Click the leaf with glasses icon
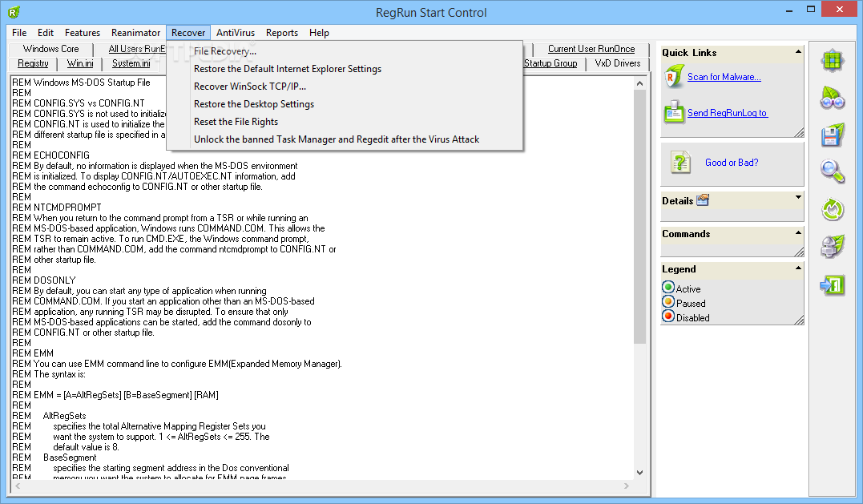The image size is (863, 504). (x=833, y=98)
